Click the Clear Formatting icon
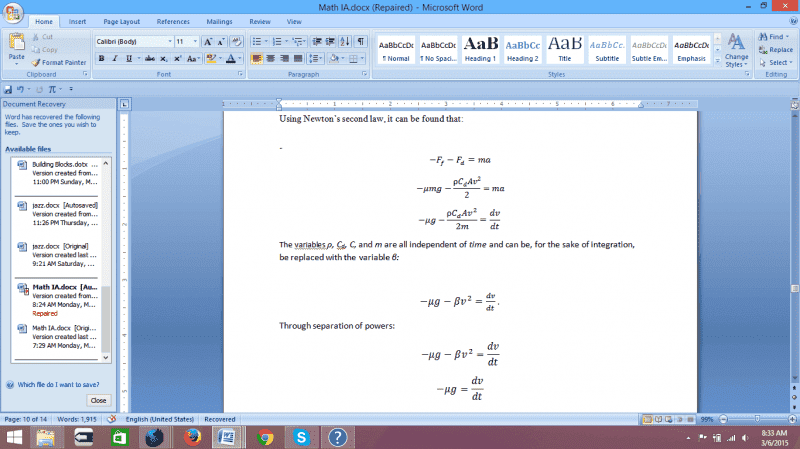 [235, 42]
